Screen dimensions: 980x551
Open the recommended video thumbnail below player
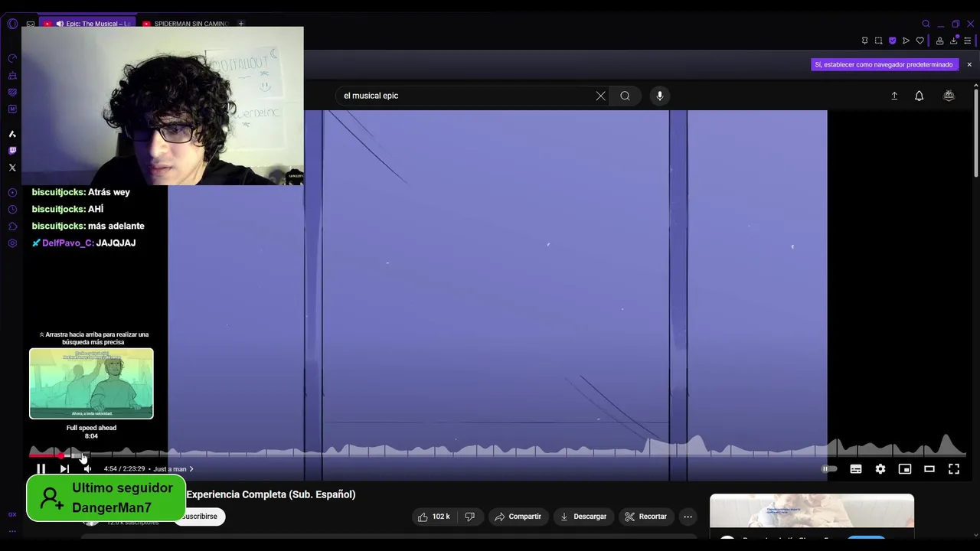tap(812, 511)
